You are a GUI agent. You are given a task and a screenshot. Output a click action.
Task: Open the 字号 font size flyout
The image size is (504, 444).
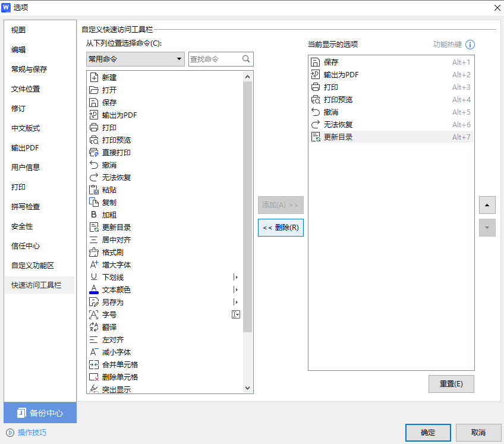click(235, 314)
